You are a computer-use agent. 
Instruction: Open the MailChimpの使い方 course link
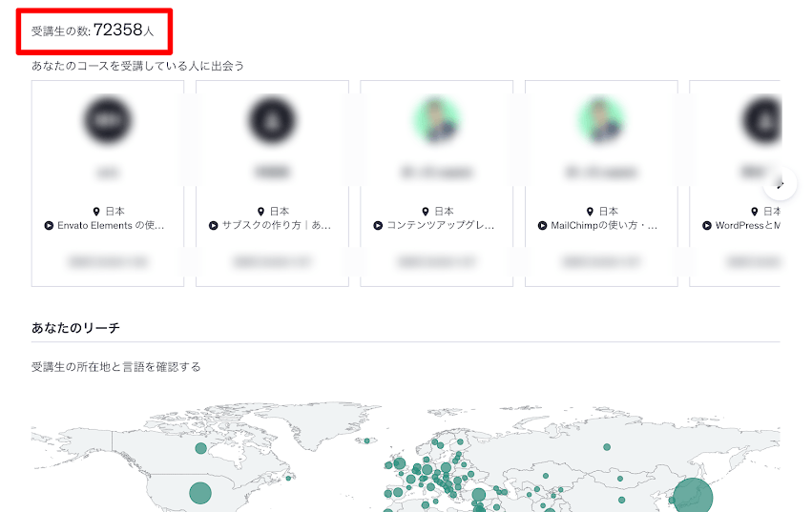tap(604, 225)
